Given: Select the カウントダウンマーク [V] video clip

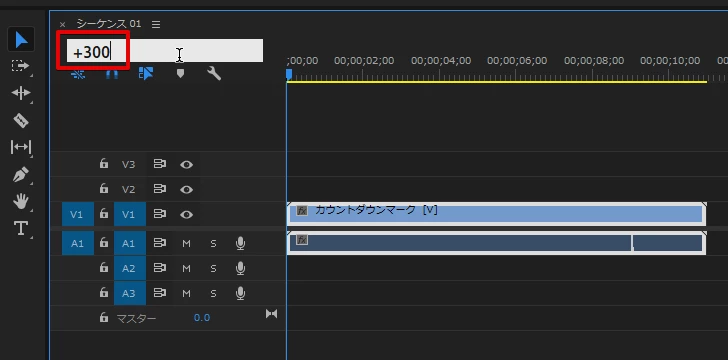Looking at the screenshot, I should 497,214.
